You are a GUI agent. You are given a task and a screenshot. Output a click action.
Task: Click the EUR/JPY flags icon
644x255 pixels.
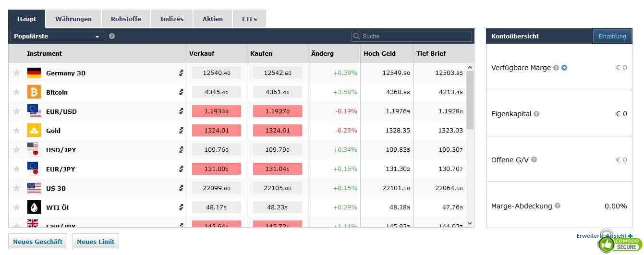pos(34,169)
